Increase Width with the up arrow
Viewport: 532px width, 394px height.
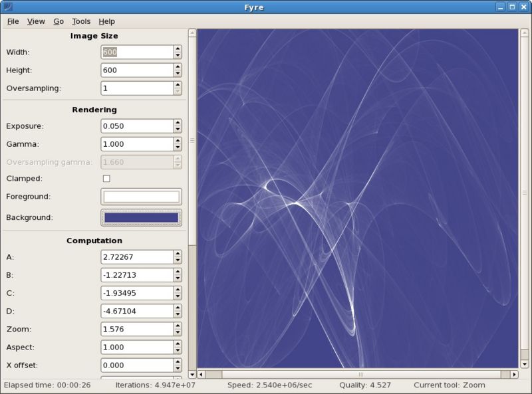click(x=178, y=49)
